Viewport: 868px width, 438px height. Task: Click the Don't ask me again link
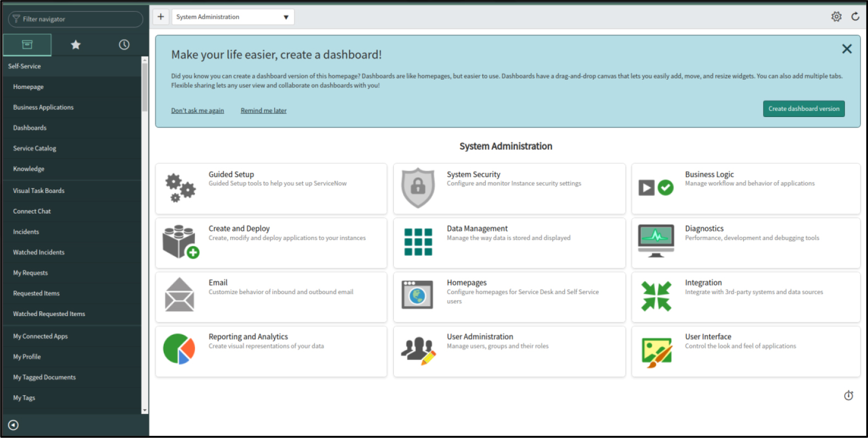pos(197,110)
